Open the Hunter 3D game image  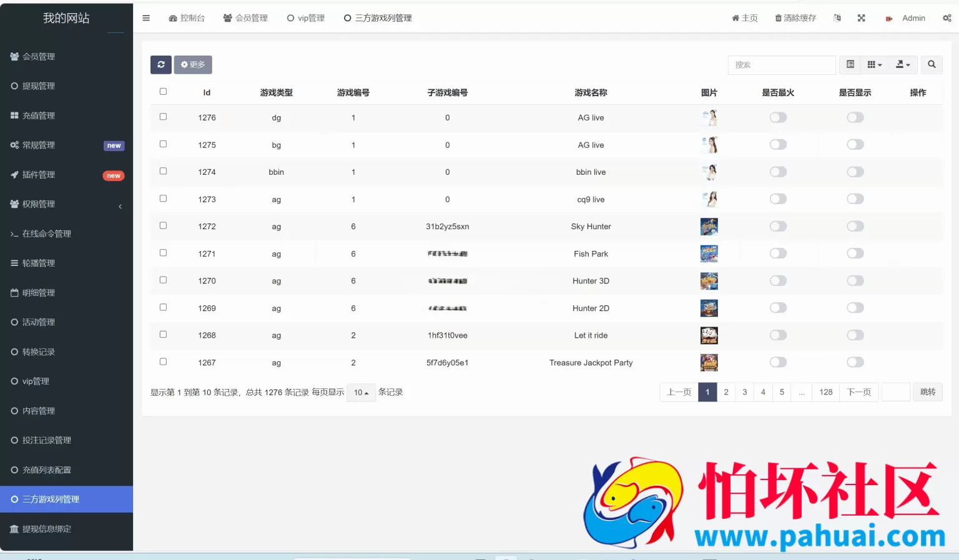coord(709,281)
